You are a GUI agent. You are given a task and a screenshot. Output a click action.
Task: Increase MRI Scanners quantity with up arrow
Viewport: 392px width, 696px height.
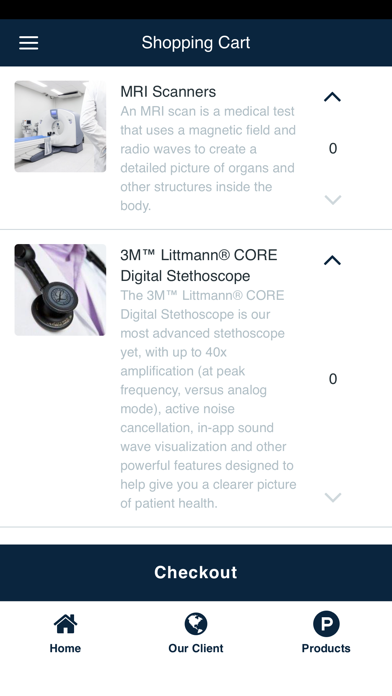(x=332, y=97)
